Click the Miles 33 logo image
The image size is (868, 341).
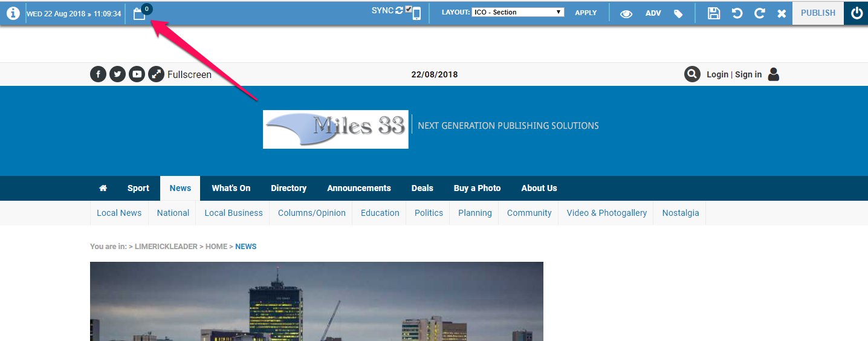[x=335, y=129]
